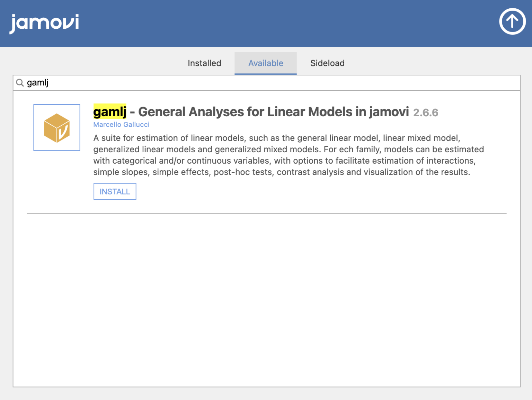
Task: Click the jamovi logo in the header
Action: 44,22
